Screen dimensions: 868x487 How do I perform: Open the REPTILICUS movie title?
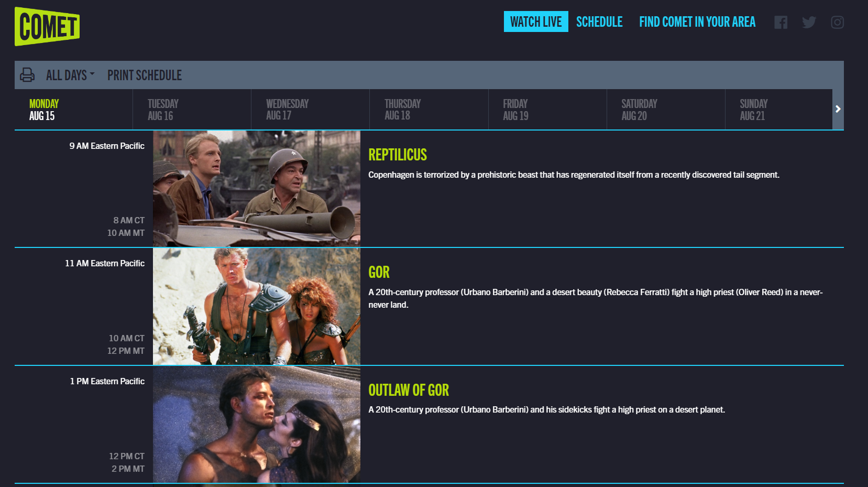click(398, 155)
